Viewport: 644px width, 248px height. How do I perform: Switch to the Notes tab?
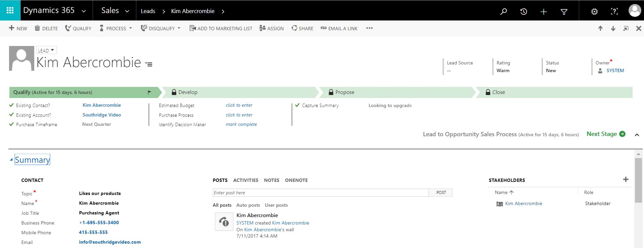(x=271, y=180)
